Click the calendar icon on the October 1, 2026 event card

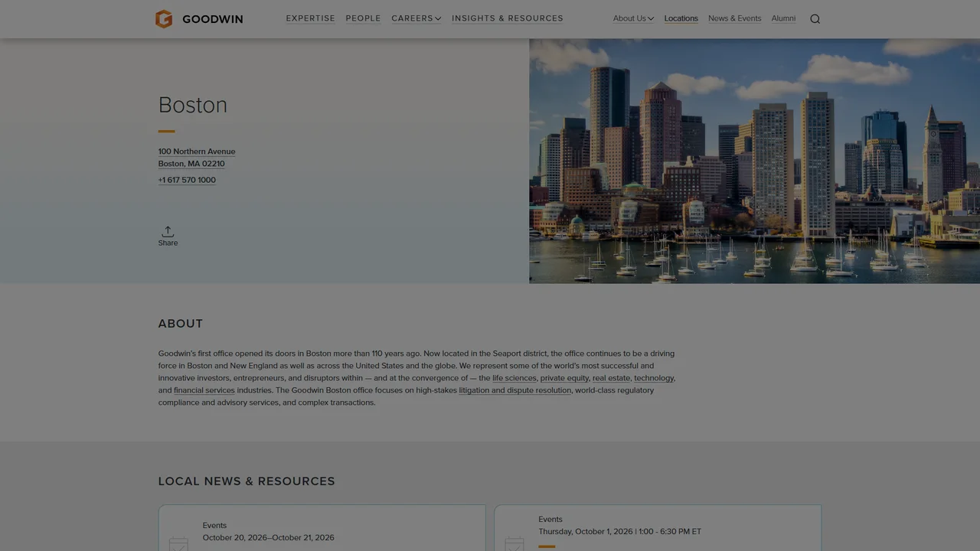click(x=514, y=544)
